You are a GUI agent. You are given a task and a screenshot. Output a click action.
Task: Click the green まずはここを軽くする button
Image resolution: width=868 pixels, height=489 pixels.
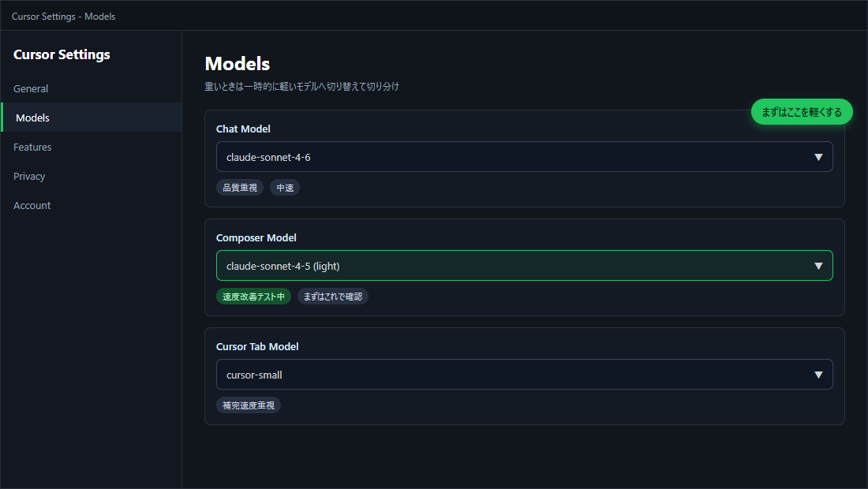802,112
